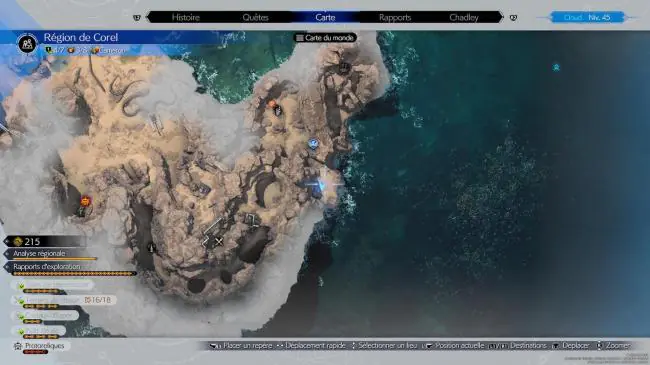Click the Carte du monde button
Image resolution: width=650 pixels, height=365 pixels.
tap(325, 38)
